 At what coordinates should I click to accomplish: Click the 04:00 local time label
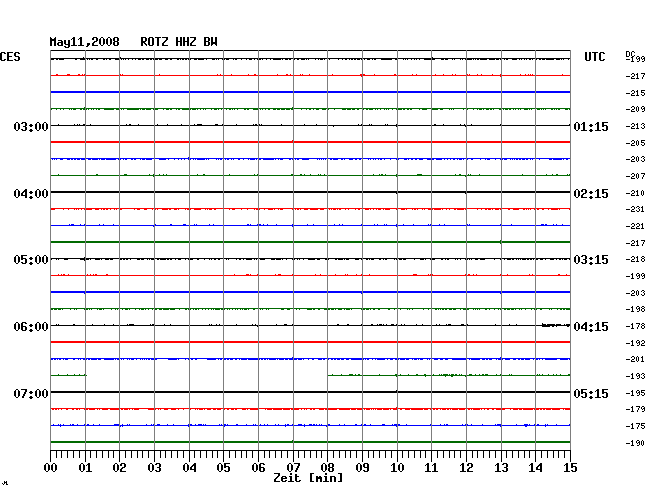tap(31, 194)
